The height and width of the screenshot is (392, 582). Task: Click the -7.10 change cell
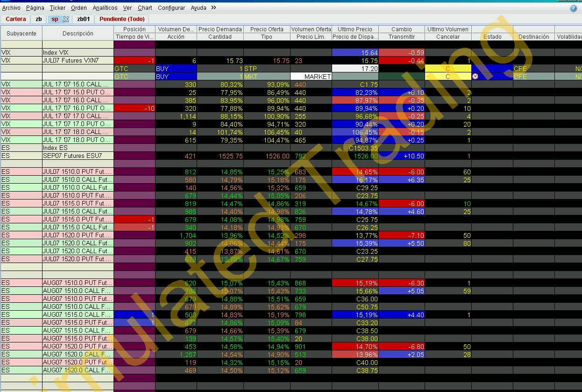point(402,235)
